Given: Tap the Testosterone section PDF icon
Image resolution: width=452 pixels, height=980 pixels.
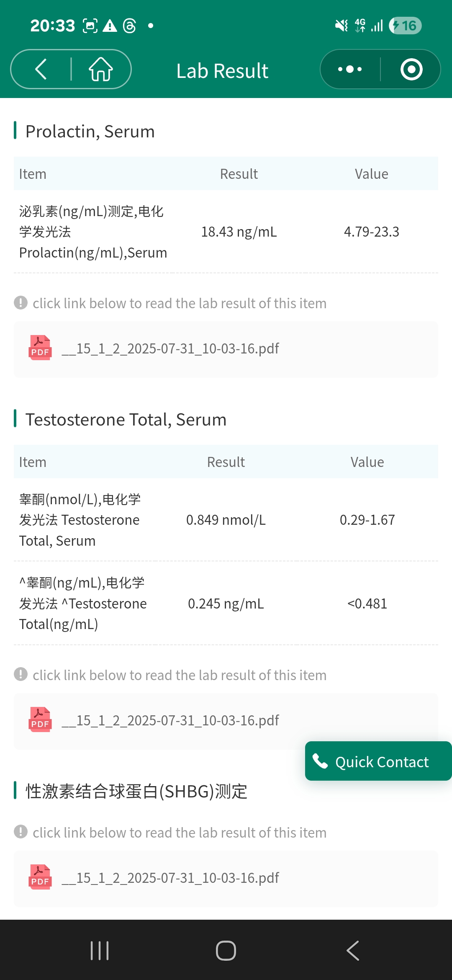Looking at the screenshot, I should 40,720.
